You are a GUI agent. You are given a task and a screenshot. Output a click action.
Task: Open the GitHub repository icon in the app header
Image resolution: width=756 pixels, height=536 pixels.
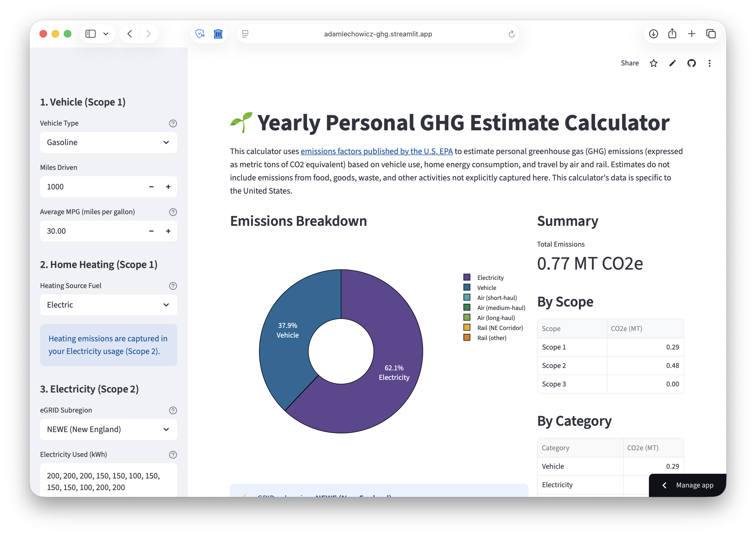[692, 63]
